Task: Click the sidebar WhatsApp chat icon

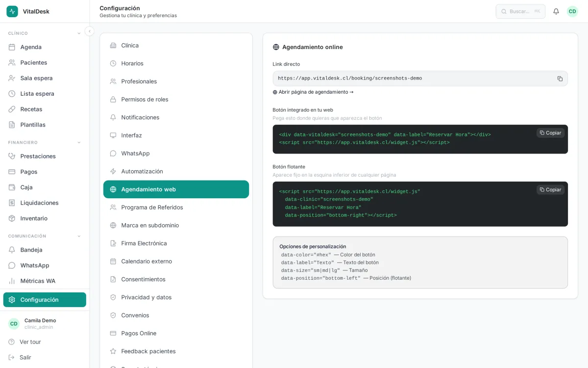Action: coord(12,265)
